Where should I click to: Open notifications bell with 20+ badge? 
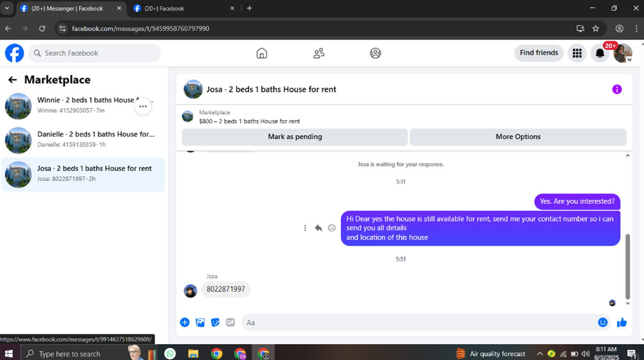[x=600, y=53]
